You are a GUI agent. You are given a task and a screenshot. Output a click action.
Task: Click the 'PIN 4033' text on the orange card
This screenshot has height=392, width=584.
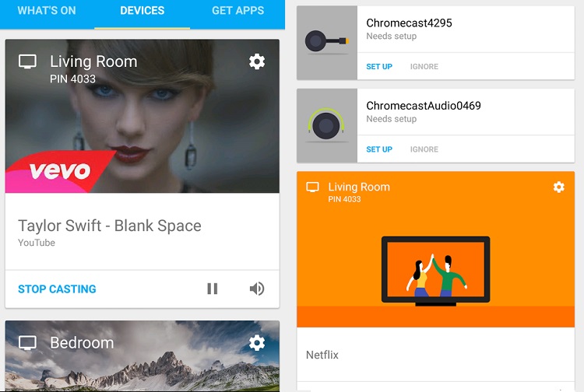344,199
